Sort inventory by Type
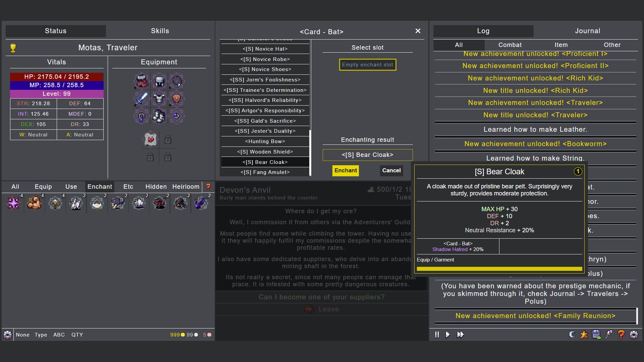 (x=41, y=335)
